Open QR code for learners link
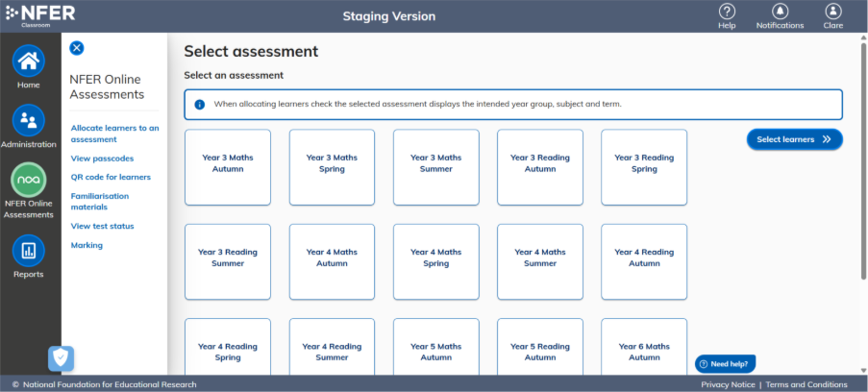 111,177
